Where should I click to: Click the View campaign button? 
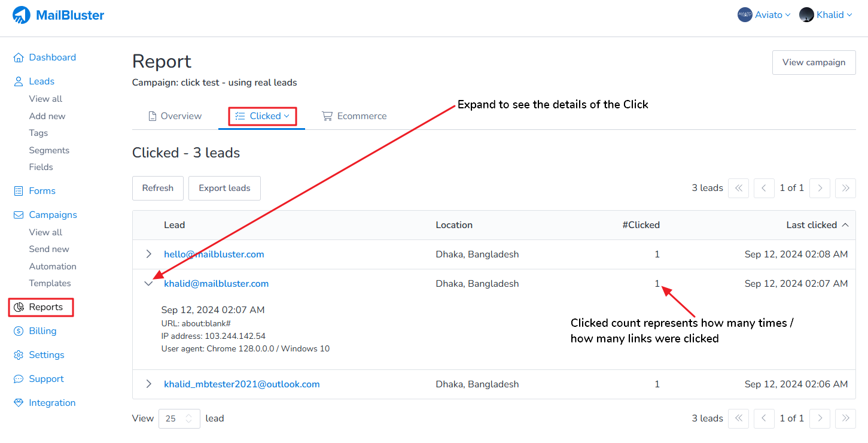pyautogui.click(x=814, y=62)
